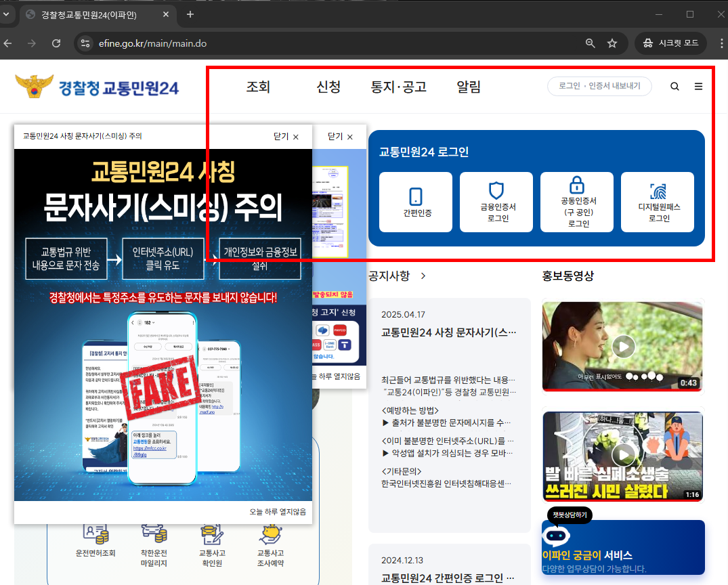Screen dimensions: 728x585
Task: Select 공동인증서(구 공인) 로그인
Action: (576, 202)
